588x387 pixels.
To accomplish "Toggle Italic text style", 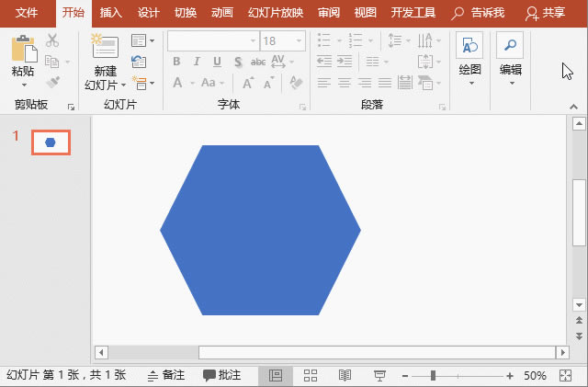I will click(197, 62).
